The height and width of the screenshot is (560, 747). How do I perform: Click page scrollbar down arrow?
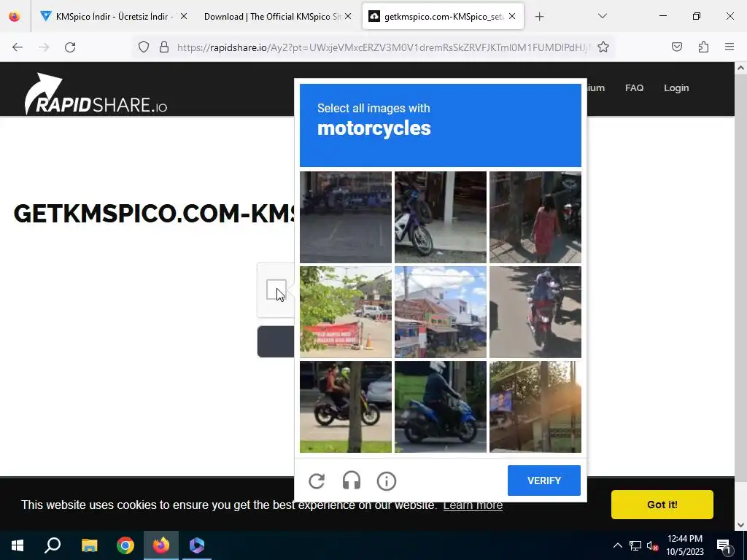pyautogui.click(x=740, y=525)
